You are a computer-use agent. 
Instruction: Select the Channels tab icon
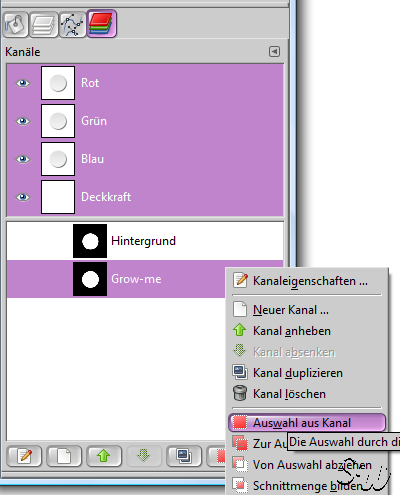tap(102, 23)
